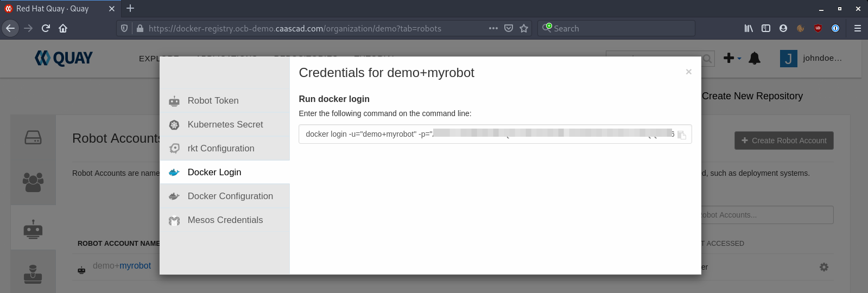Viewport: 868px width, 293px height.
Task: Toggle the Firefox sidebar view
Action: pyautogui.click(x=766, y=28)
